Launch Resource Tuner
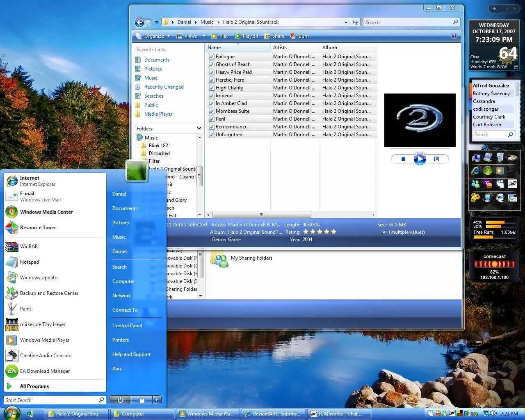525x420 pixels. (55, 228)
